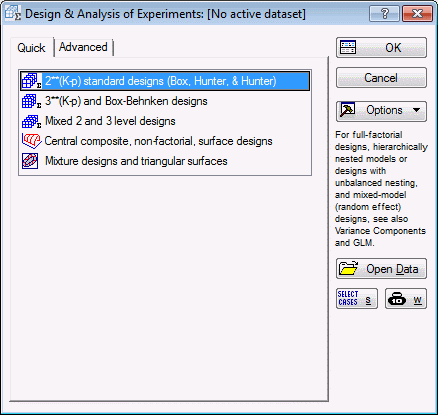Click the Mixed 2 and 3 level icon
The image size is (438, 415).
(x=31, y=121)
